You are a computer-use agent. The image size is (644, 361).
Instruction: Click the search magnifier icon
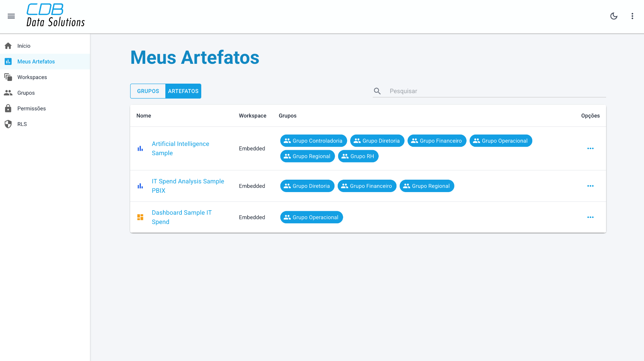point(377,91)
